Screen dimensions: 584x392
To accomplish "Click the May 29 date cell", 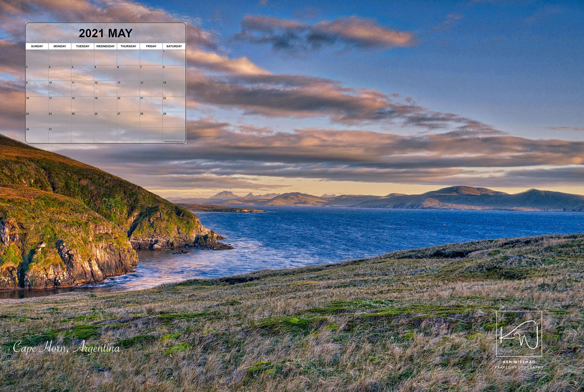I will pos(174,120).
